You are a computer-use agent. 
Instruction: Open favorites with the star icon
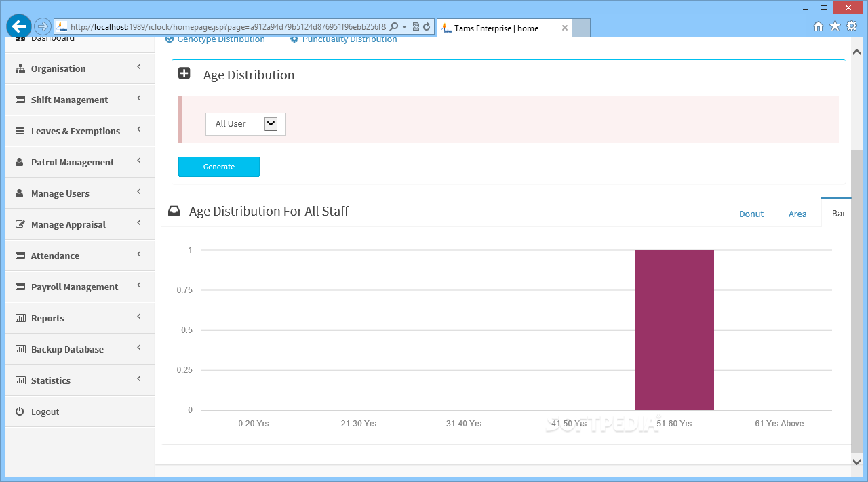coord(835,26)
